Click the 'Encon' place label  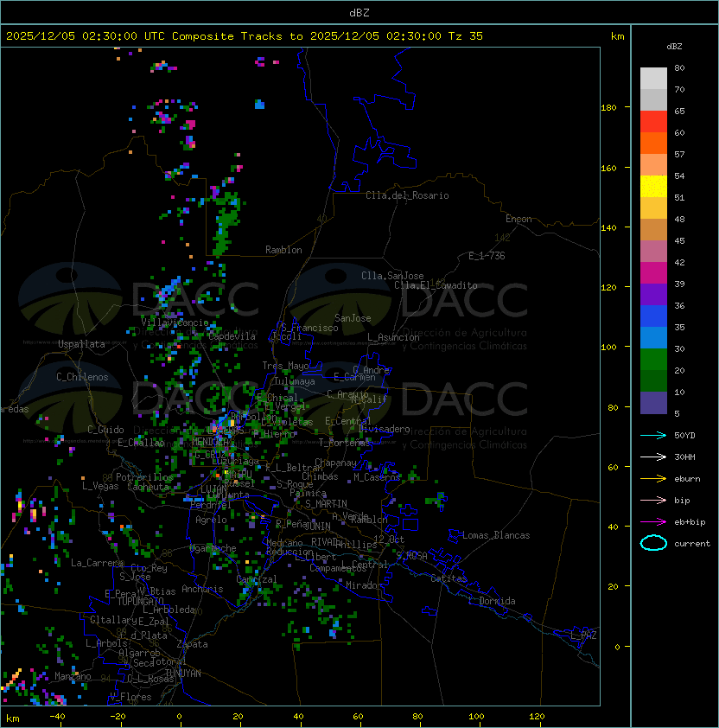(519, 219)
